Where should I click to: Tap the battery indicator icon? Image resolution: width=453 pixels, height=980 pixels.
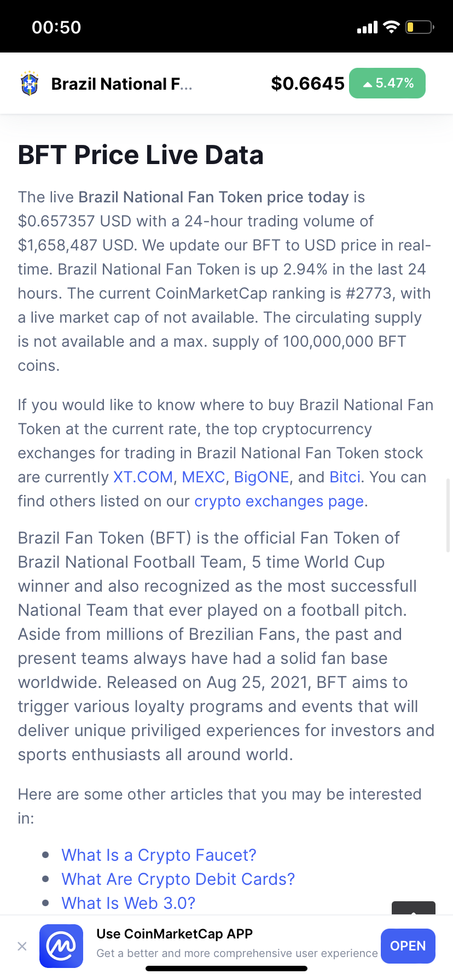419,27
